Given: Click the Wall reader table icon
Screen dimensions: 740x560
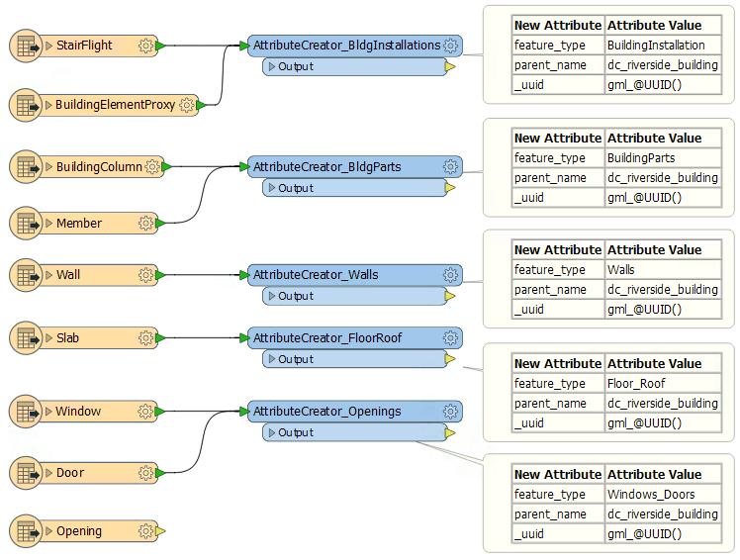Looking at the screenshot, I should [27, 275].
